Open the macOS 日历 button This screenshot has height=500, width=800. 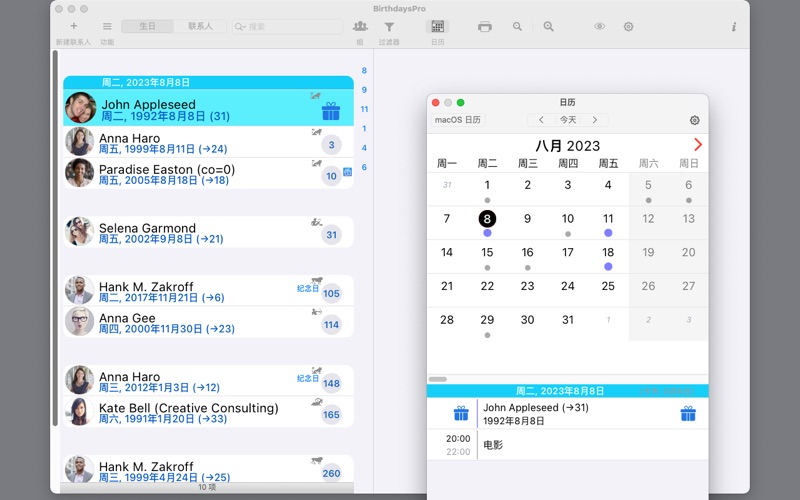[x=458, y=120]
